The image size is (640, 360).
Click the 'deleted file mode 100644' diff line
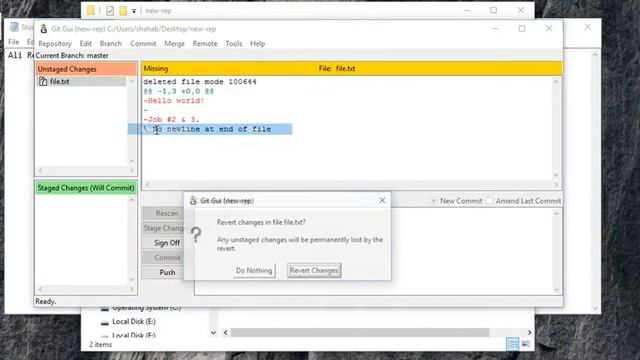click(200, 82)
